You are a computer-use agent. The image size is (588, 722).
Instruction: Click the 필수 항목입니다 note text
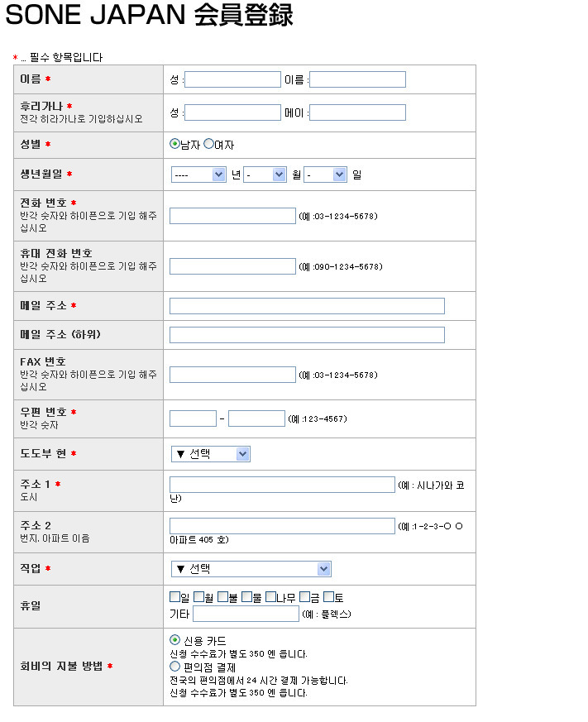coord(66,58)
